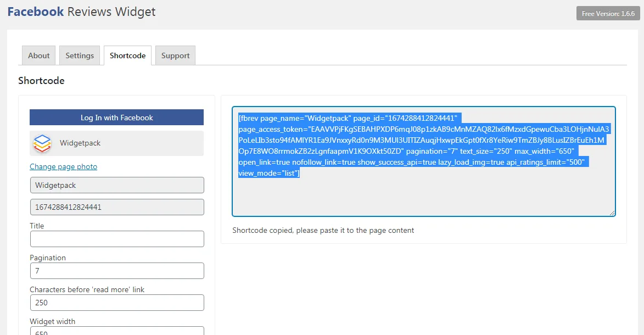Click the Title field label
The width and height of the screenshot is (644, 335).
(x=37, y=226)
